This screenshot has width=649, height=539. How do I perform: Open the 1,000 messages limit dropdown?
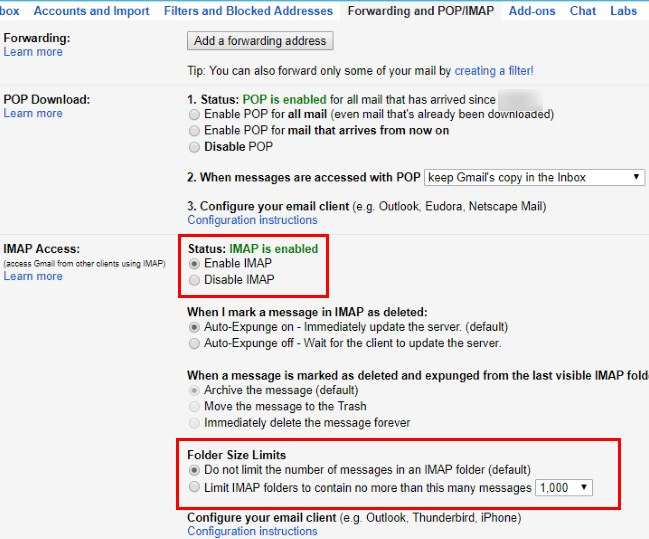[x=564, y=488]
